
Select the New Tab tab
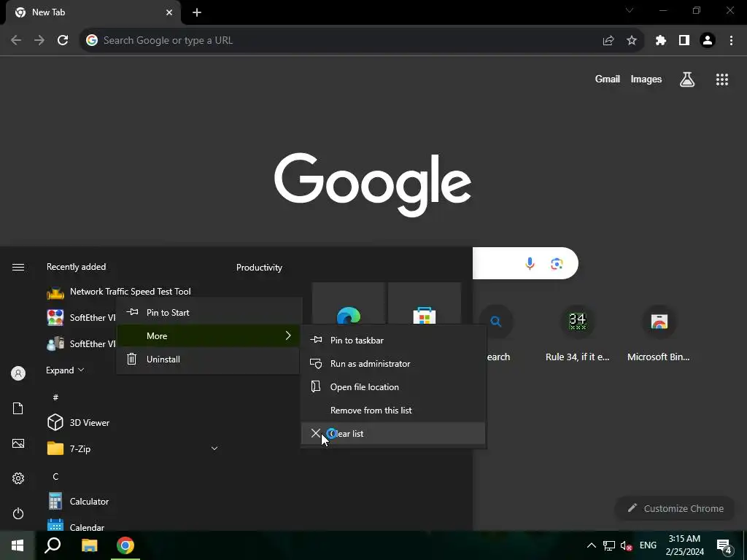pyautogui.click(x=93, y=12)
